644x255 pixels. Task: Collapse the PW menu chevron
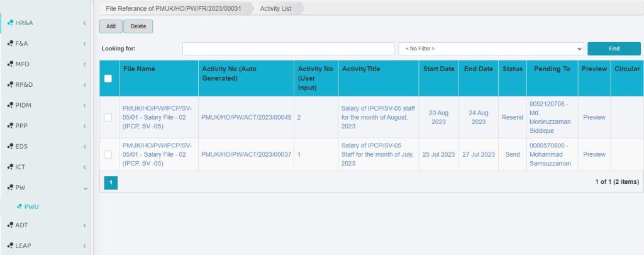coord(84,188)
